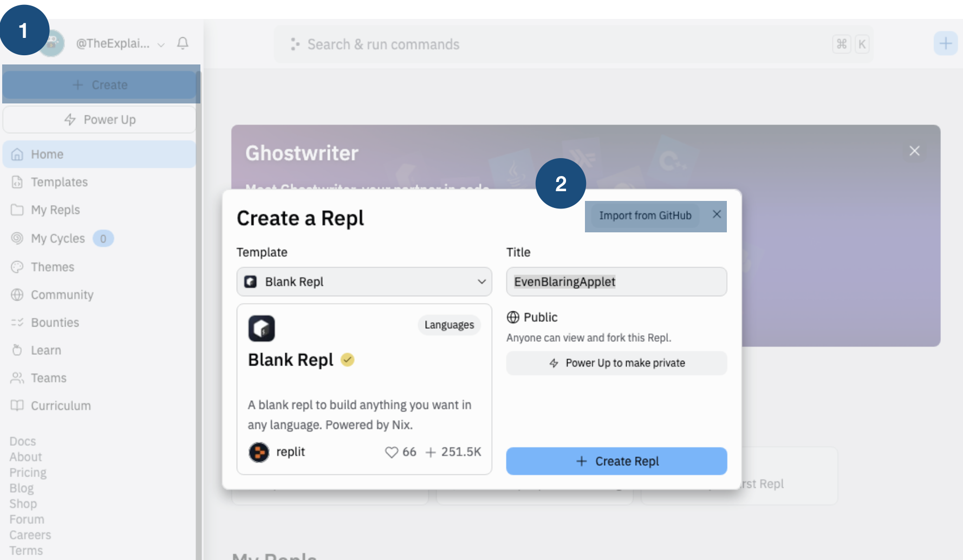Open the Template dropdown menu
The width and height of the screenshot is (963, 560).
tap(364, 282)
